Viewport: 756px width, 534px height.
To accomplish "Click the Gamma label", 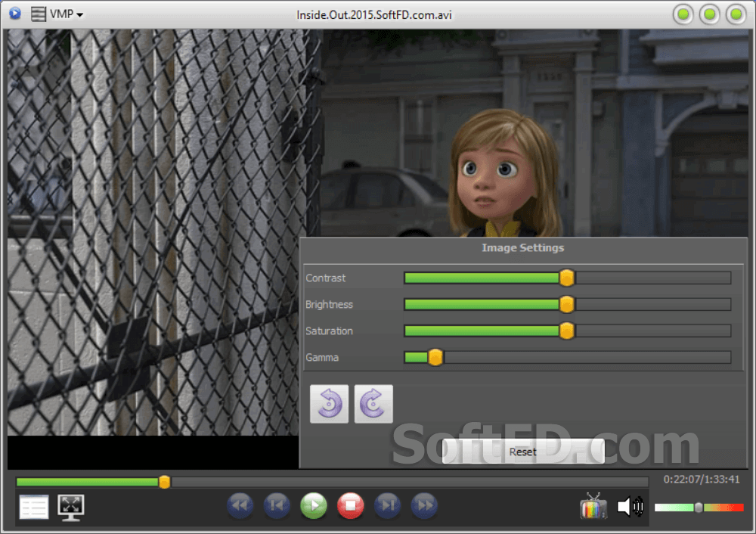I will [322, 358].
